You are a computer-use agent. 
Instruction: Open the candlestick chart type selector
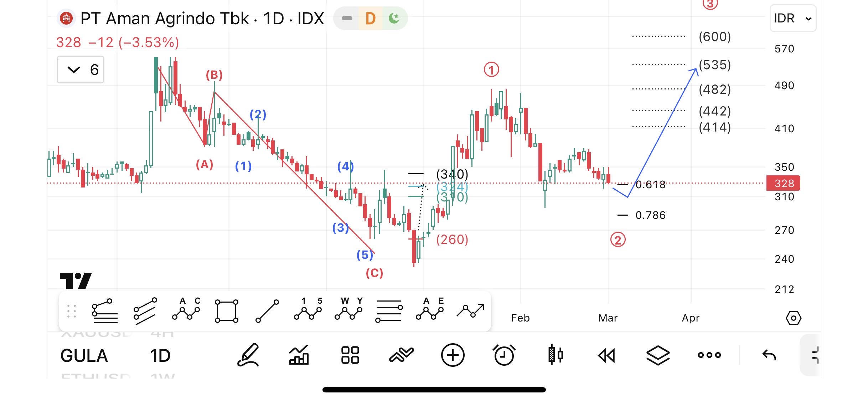coord(555,355)
